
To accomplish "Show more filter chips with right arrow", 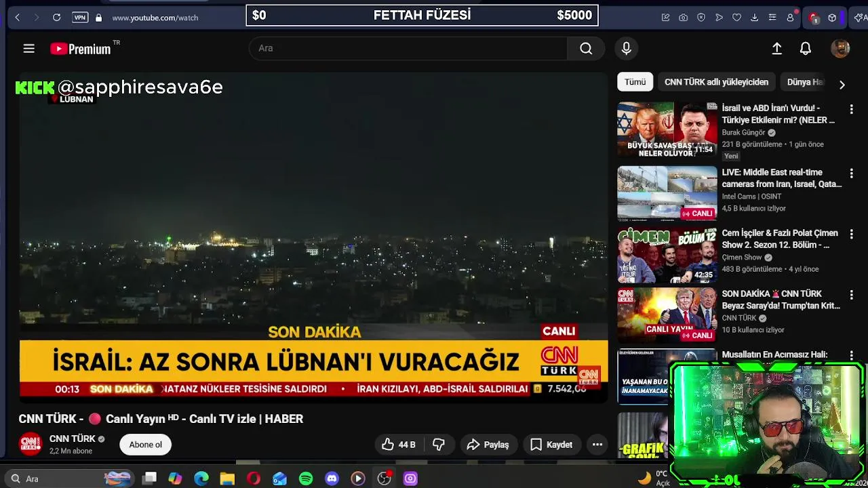I will coord(842,85).
